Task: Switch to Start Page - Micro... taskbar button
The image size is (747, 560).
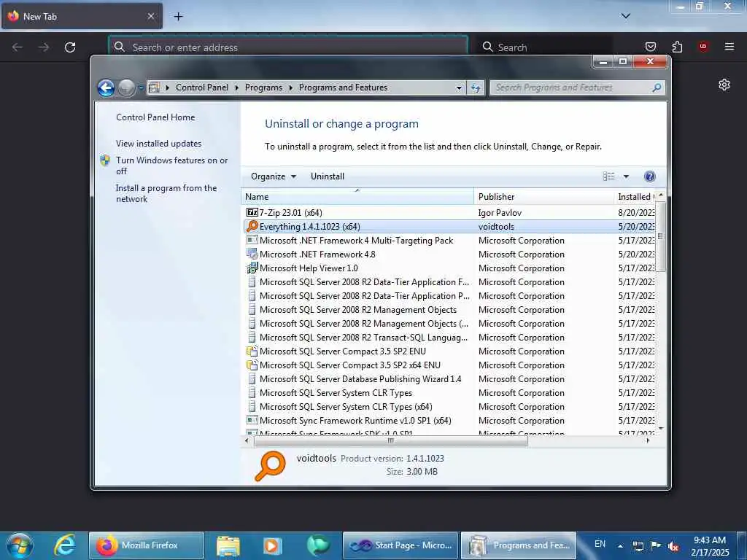Action: pos(400,545)
